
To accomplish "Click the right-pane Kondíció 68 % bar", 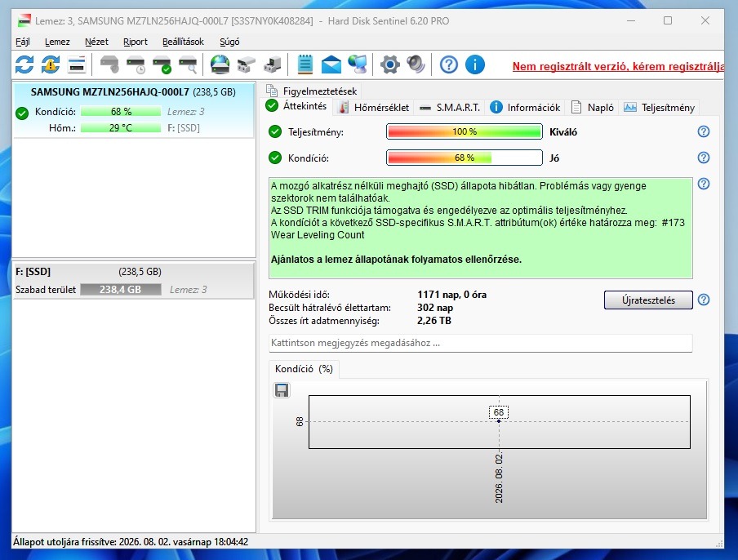I will pos(464,158).
